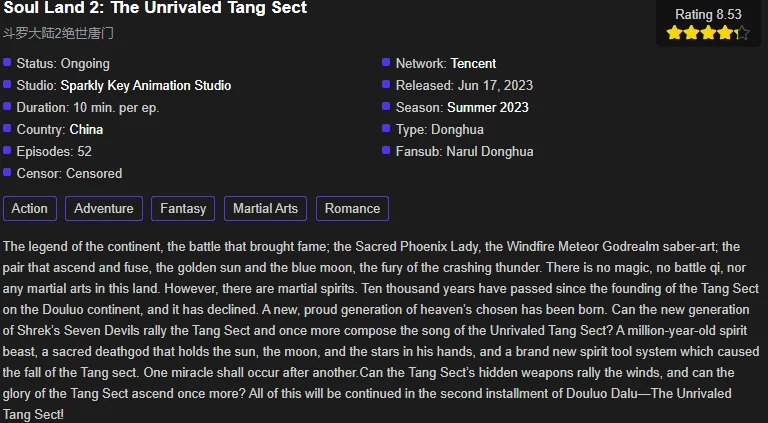Open the Summer 2023 season link

click(x=488, y=108)
